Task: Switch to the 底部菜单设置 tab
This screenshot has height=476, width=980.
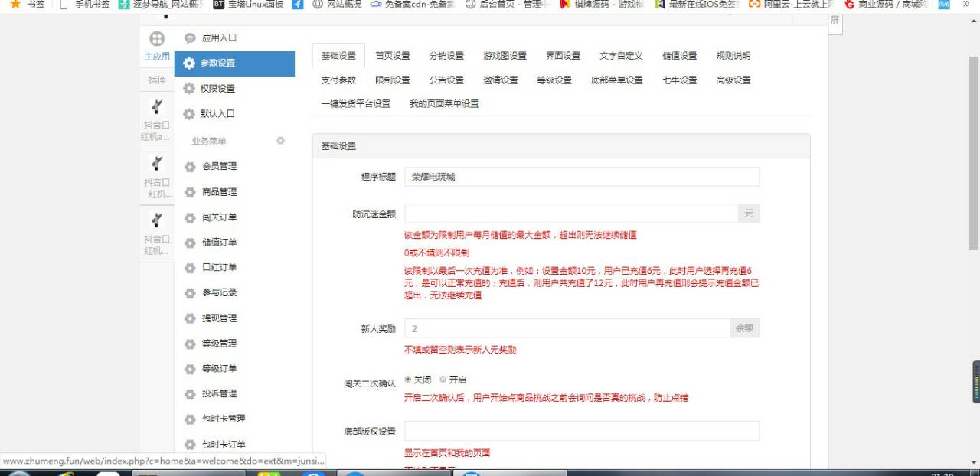Action: pos(617,80)
